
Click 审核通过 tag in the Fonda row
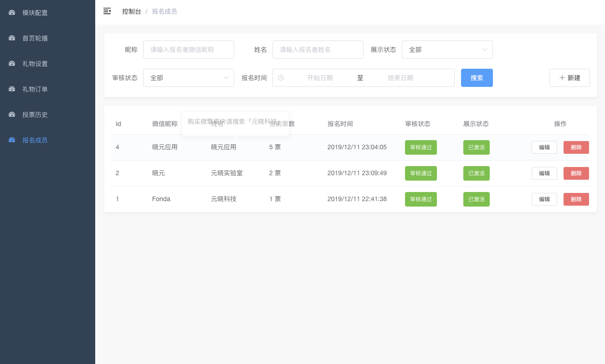pos(421,199)
